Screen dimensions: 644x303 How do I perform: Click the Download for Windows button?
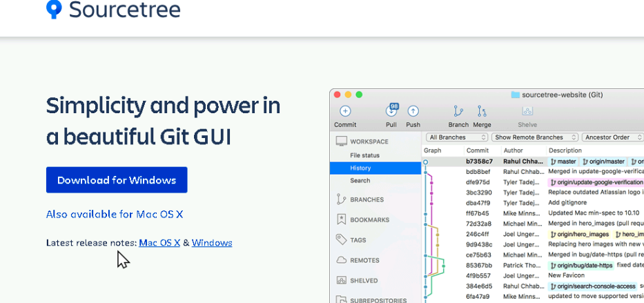[x=117, y=180]
